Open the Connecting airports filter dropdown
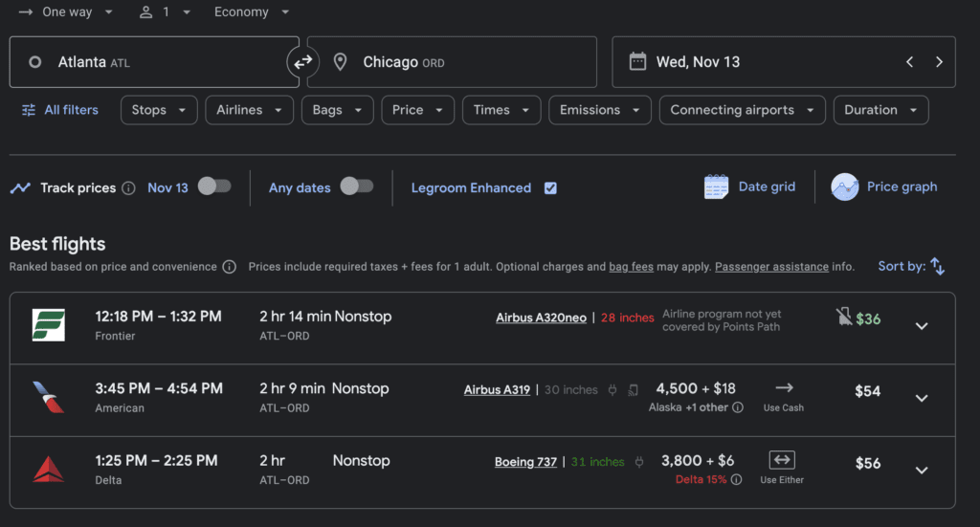The width and height of the screenshot is (980, 527). point(743,110)
